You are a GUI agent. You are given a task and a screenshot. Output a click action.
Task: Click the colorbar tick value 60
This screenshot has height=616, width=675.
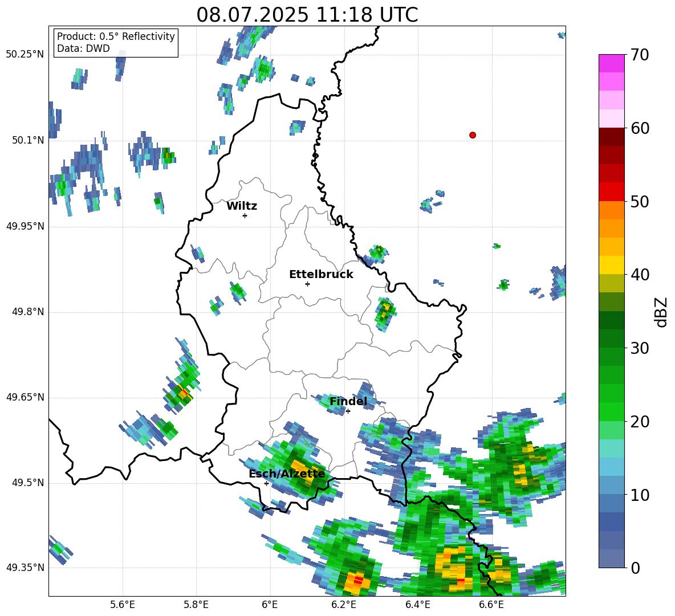[x=640, y=128]
